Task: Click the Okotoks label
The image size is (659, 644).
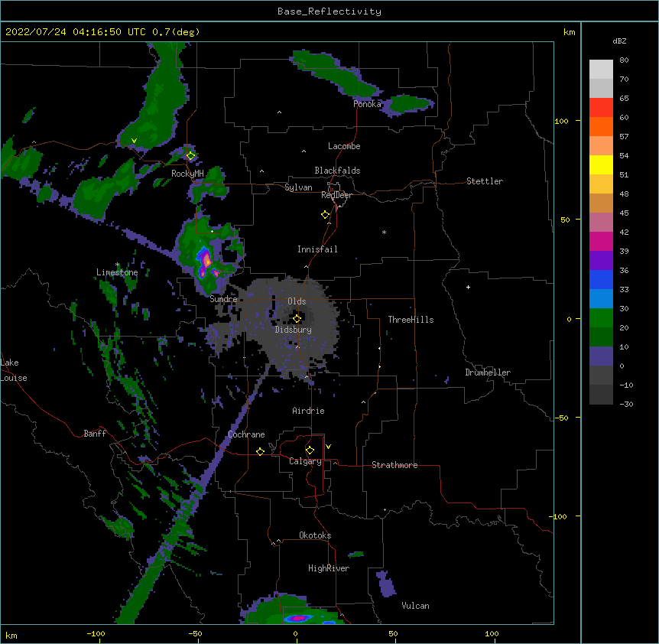Action: tap(315, 535)
